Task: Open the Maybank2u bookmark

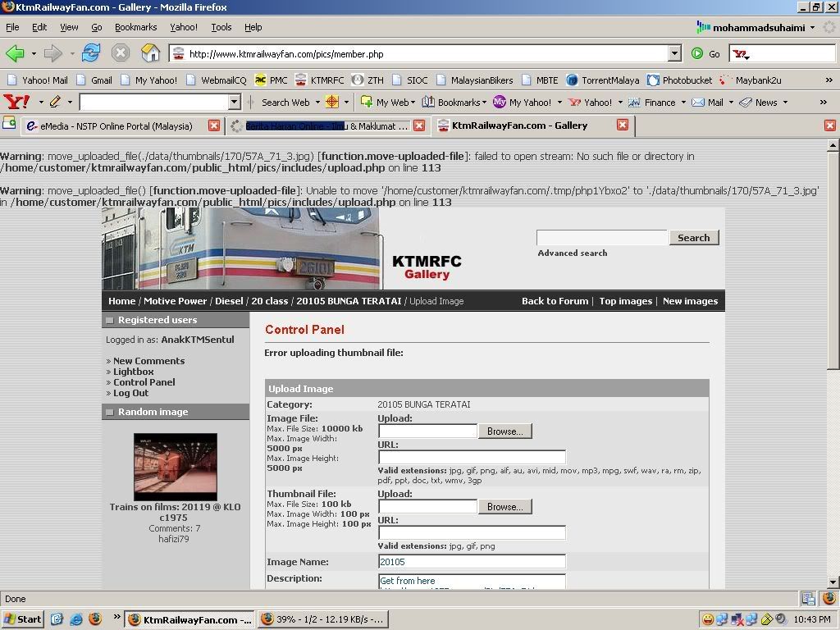Action: [x=750, y=80]
